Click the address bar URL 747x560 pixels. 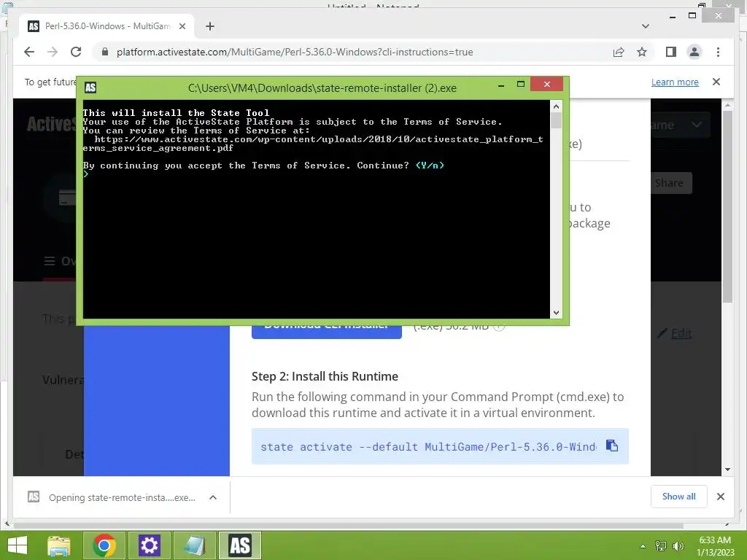[x=295, y=52]
